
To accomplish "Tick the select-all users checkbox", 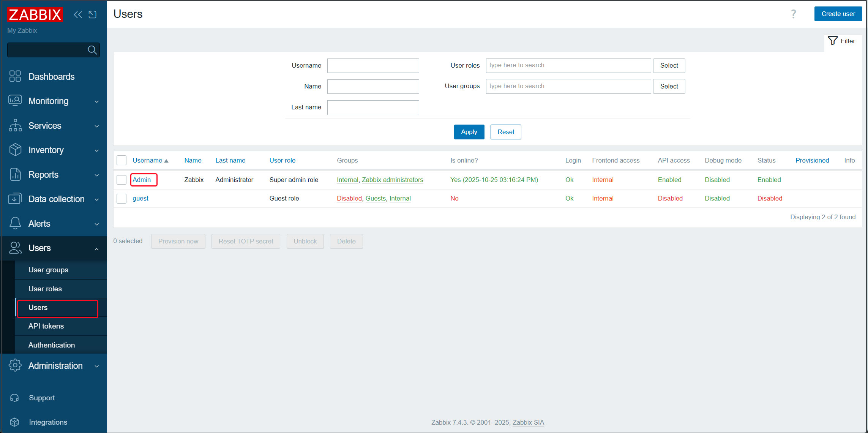I will coord(122,160).
